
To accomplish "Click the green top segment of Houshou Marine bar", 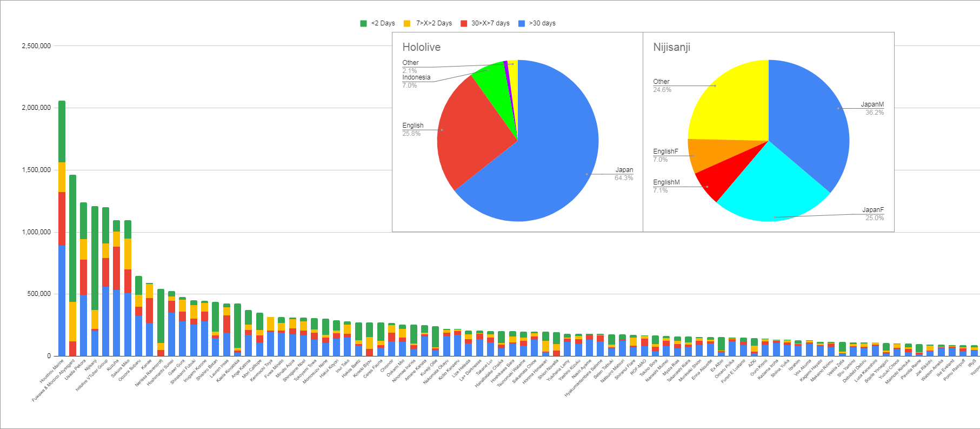I will point(62,131).
